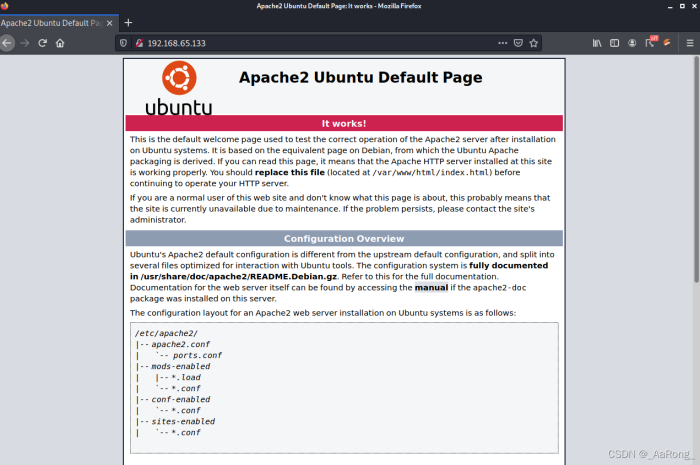Click the 'Configuration Overview' heading
700x465 pixels.
[344, 239]
